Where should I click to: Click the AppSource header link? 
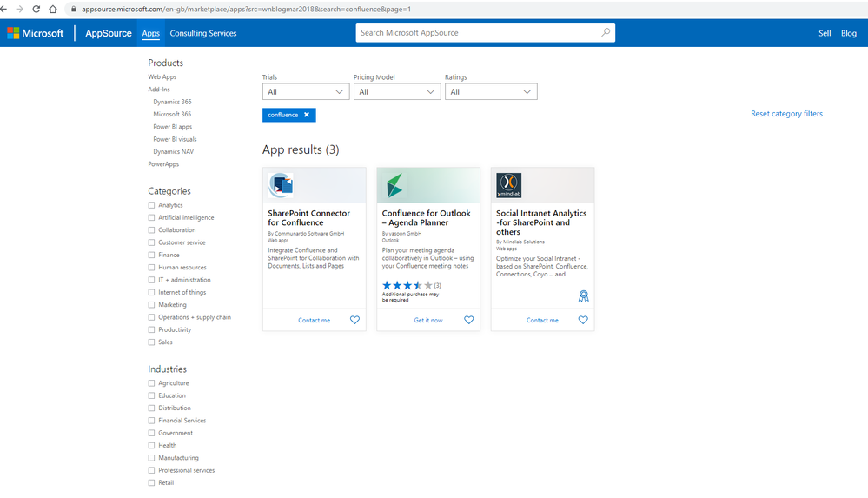tap(109, 33)
